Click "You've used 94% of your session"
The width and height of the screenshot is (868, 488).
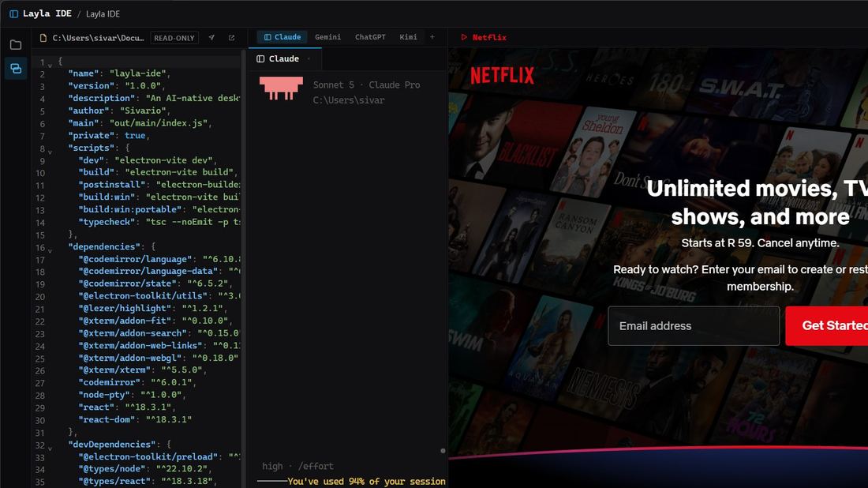coord(366,482)
